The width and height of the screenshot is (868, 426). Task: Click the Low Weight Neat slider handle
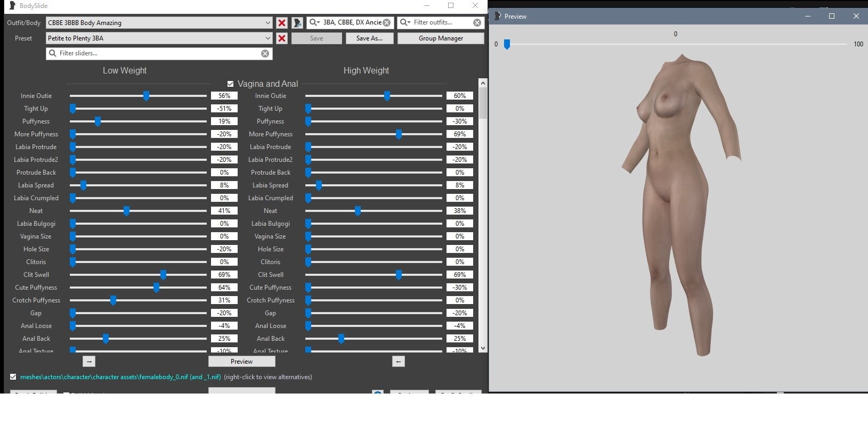(x=126, y=211)
